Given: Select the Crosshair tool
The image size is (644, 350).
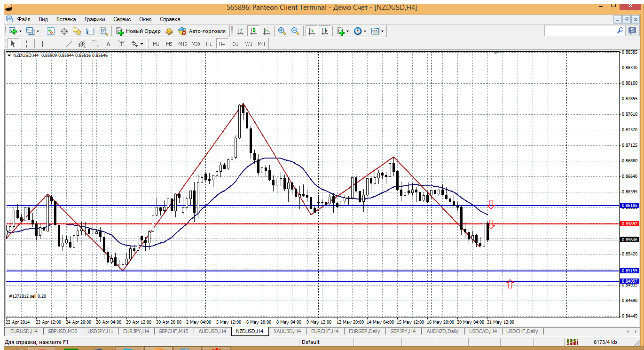Looking at the screenshot, I should (27, 44).
